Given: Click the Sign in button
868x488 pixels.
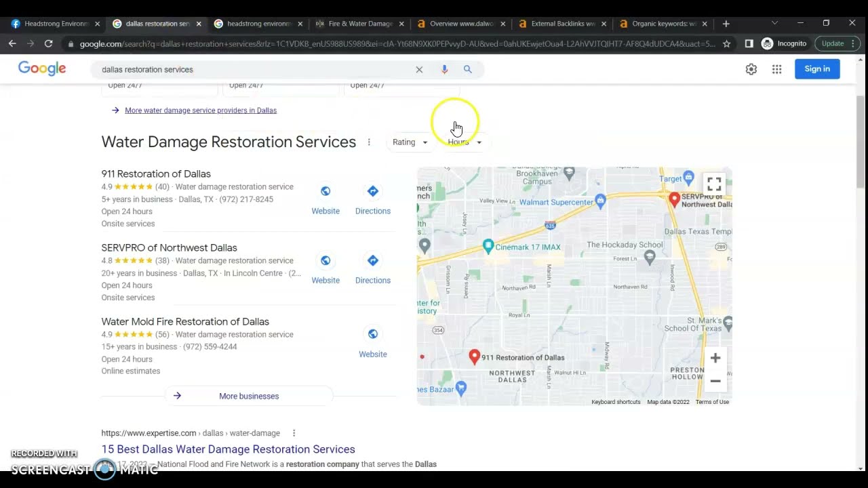Looking at the screenshot, I should (x=817, y=69).
